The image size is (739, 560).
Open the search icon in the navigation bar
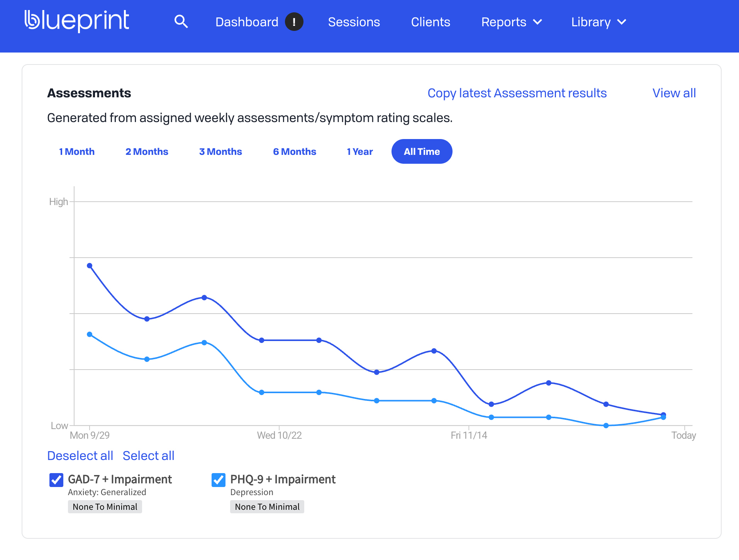click(x=181, y=22)
